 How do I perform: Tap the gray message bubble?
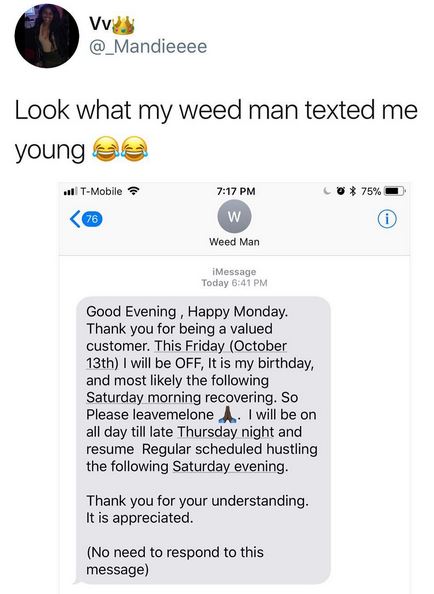203,440
